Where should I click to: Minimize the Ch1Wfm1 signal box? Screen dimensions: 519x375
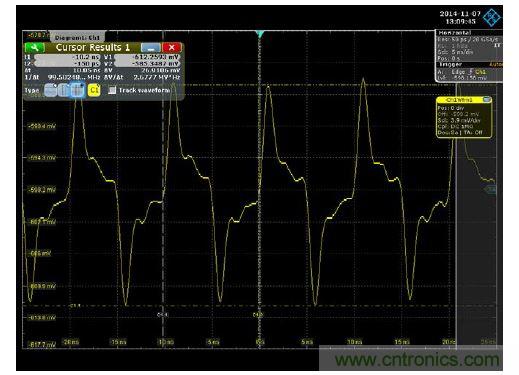487,99
